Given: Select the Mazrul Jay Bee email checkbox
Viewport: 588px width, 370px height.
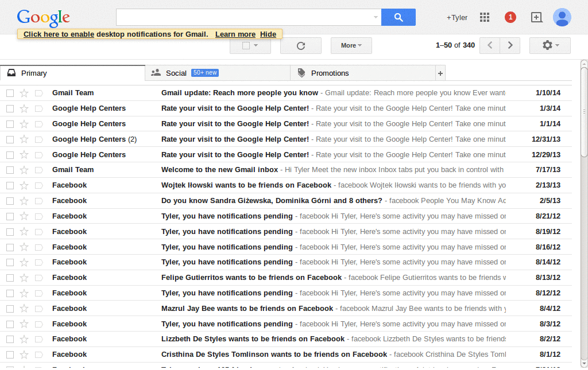Looking at the screenshot, I should (x=10, y=309).
